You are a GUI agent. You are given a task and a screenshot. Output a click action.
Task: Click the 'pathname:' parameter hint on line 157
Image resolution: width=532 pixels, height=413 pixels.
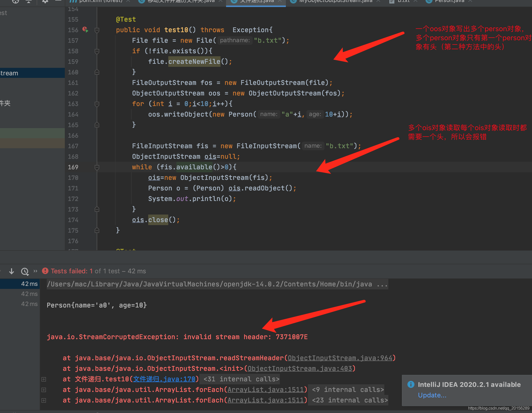[235, 40]
